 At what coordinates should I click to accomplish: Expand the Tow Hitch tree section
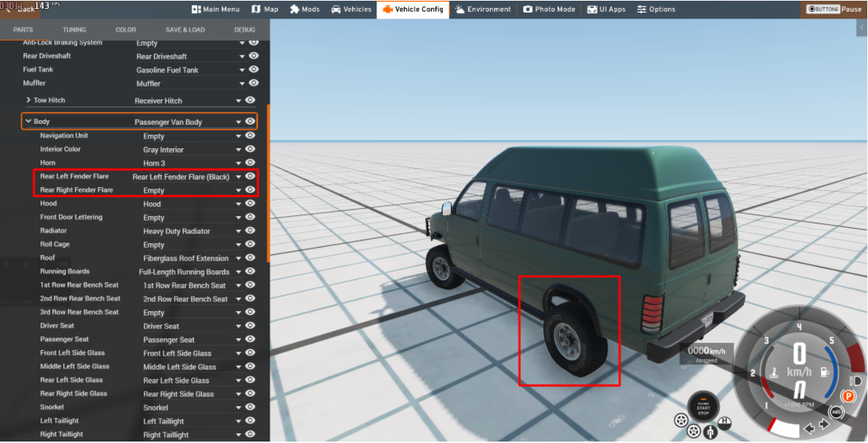28,100
